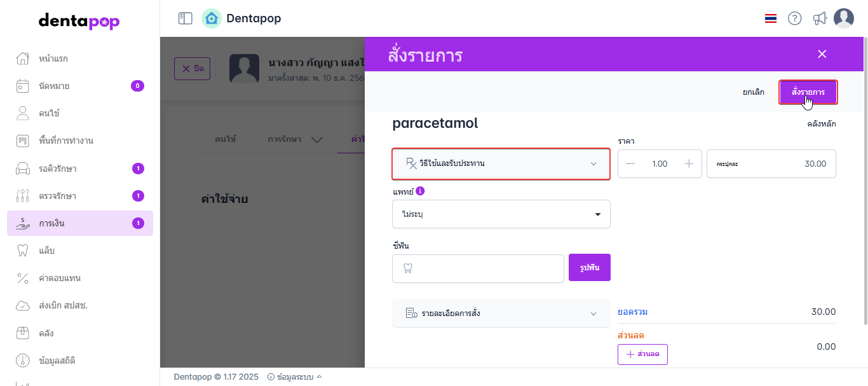This screenshot has width=868, height=386.
Task: Click the purple สั่งรายการ button
Action: [808, 92]
